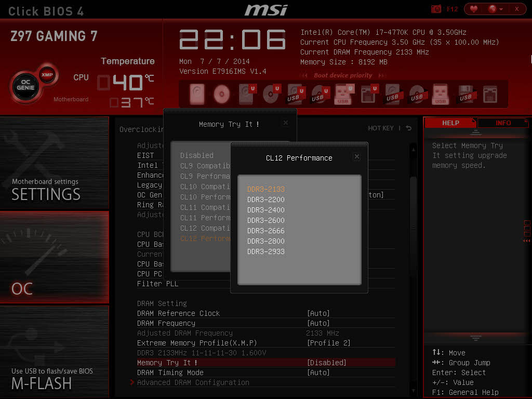
Task: Pick CL11 Performance option
Action: [x=205, y=218]
